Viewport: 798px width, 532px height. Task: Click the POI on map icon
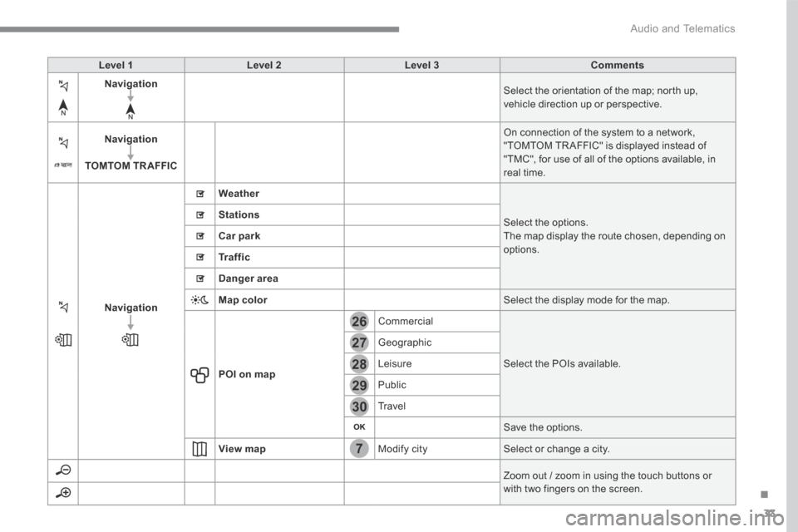pos(199,374)
